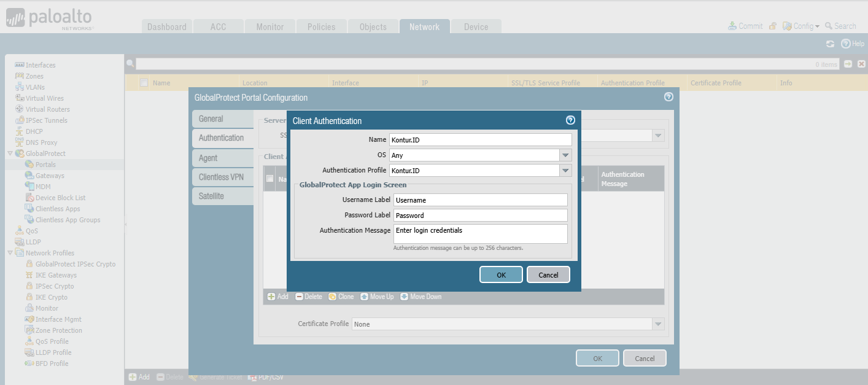Click the QoS sidebar icon
868x385 pixels.
pyautogui.click(x=19, y=231)
